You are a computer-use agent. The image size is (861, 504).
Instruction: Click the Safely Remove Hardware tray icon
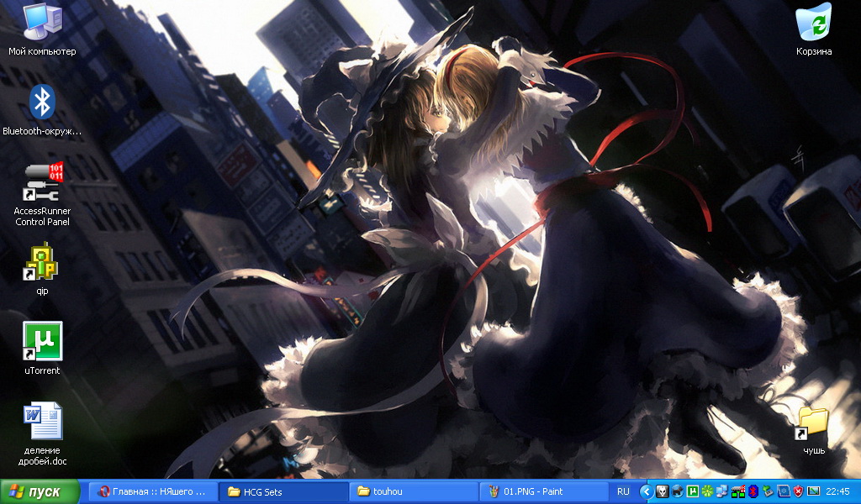click(769, 491)
